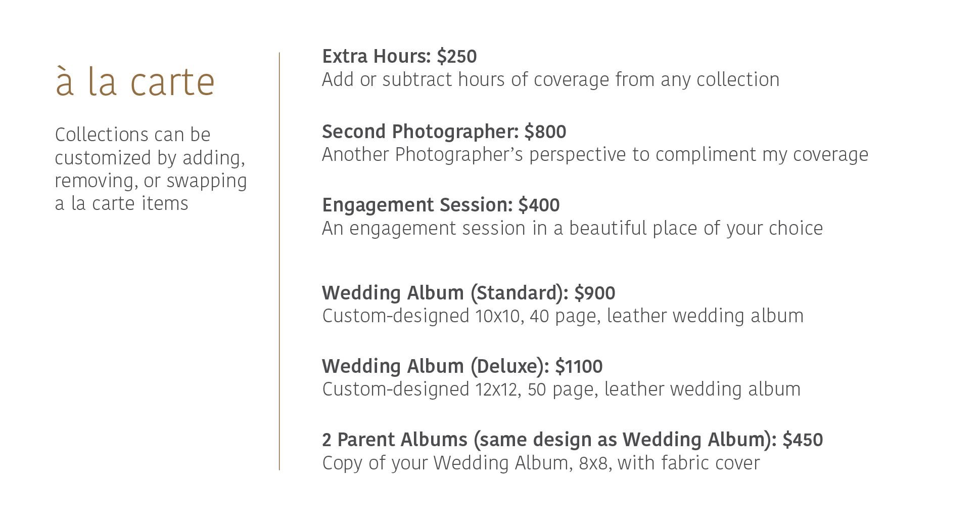980x519 pixels.
Task: Click the '10x10, 40 page' album description
Action: click(x=563, y=316)
